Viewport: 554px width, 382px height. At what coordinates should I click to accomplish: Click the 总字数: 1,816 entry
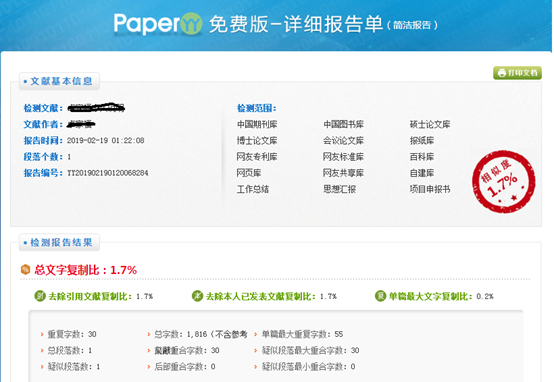[x=201, y=334]
